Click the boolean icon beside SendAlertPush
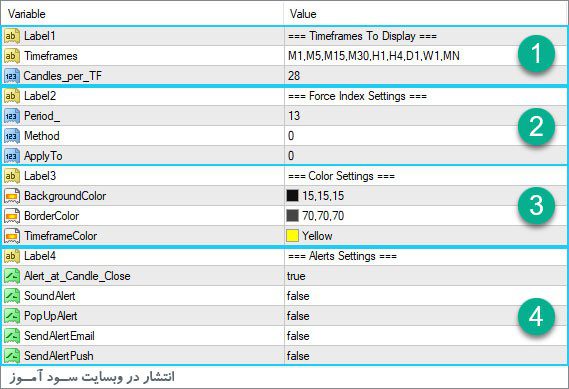The width and height of the screenshot is (569, 389). 12,356
